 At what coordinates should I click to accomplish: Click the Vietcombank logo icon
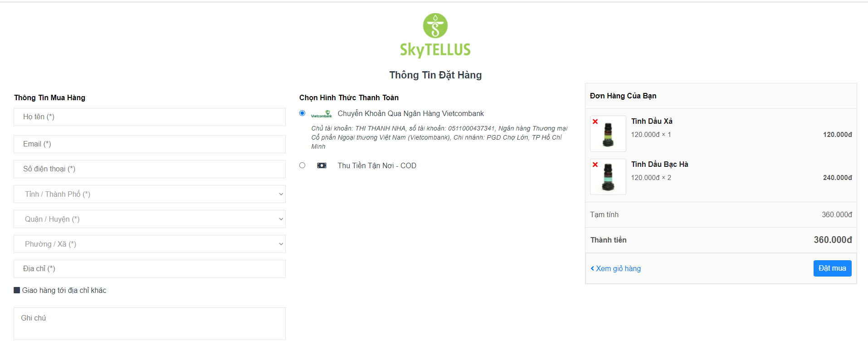point(322,114)
